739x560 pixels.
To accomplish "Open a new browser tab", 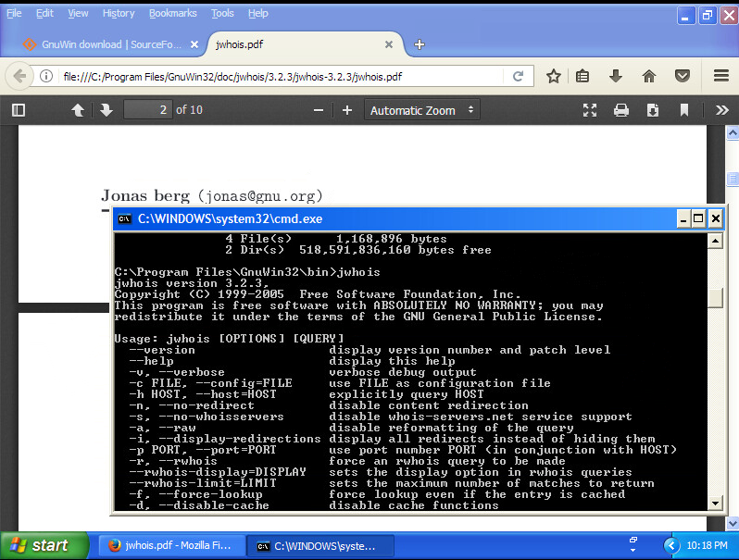I will 420,44.
